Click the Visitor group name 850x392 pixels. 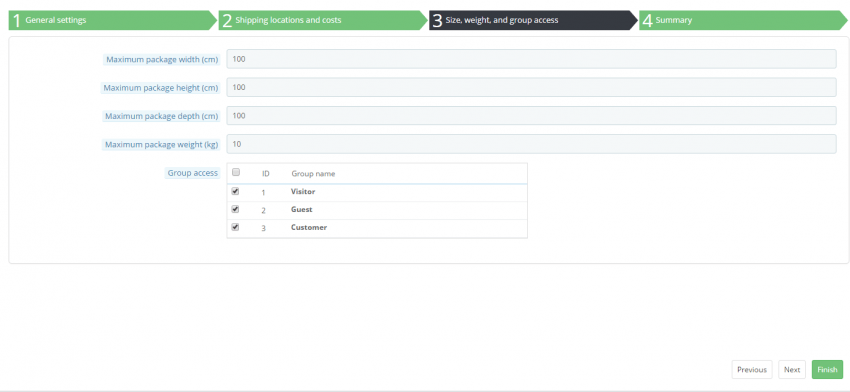pos(303,191)
